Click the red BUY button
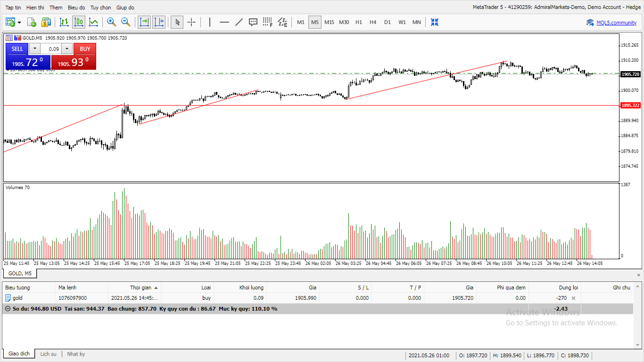 (85, 49)
